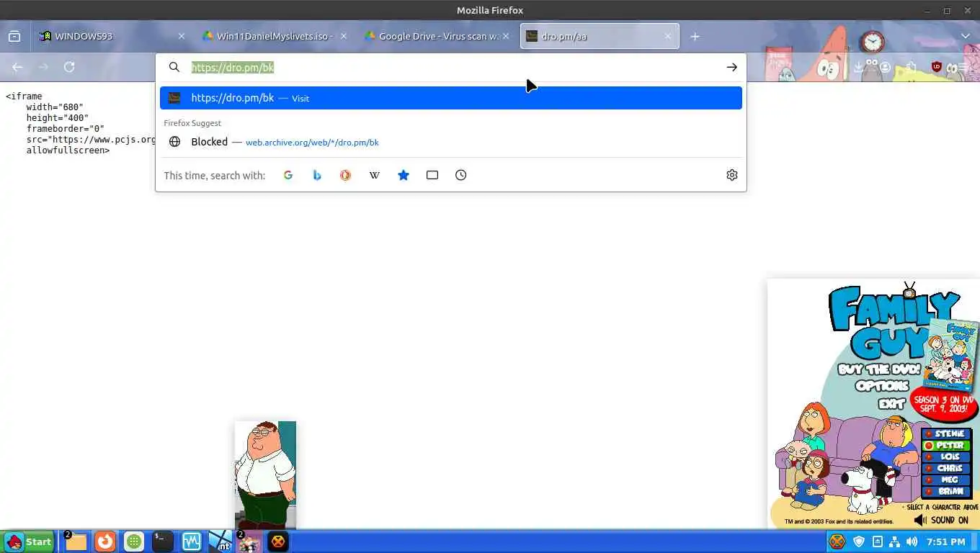Click the Go arrow in address bar
The width and height of the screenshot is (980, 553).
(x=731, y=67)
